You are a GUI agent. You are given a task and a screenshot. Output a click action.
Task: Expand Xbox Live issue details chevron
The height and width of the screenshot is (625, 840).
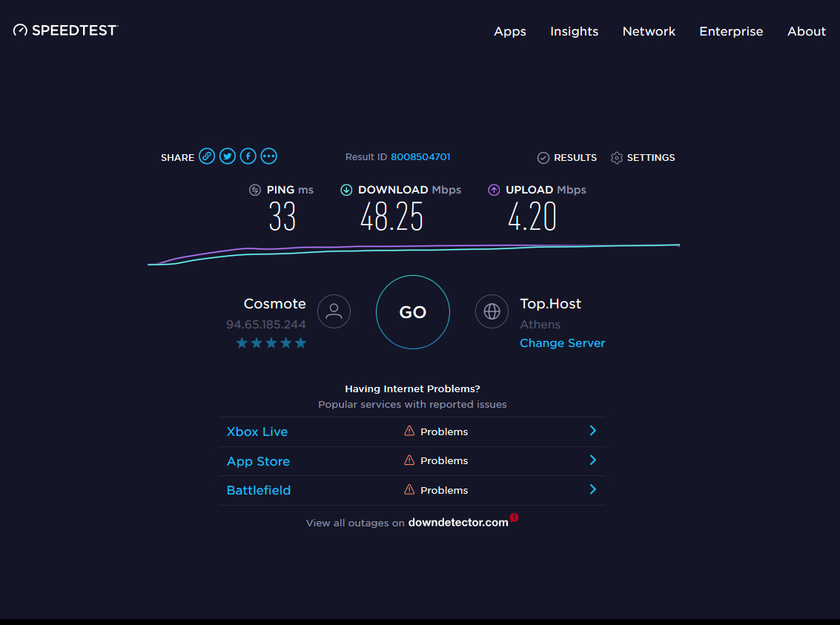coord(593,431)
